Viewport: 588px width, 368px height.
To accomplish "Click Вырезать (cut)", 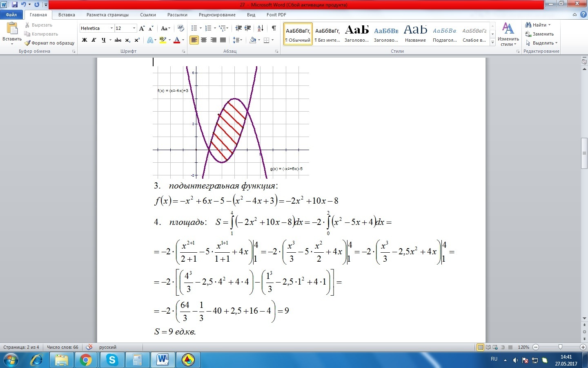I will click(x=39, y=25).
